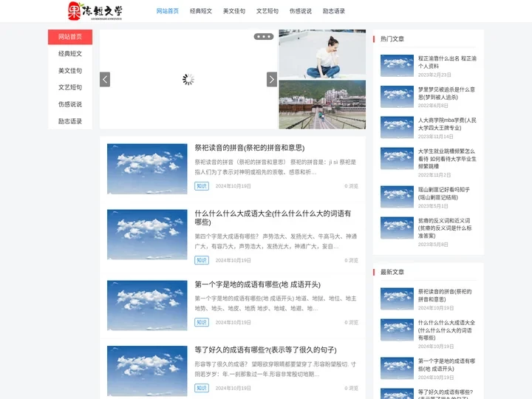Open 美文佳句 in top navigation
532x399 pixels.
click(x=234, y=11)
